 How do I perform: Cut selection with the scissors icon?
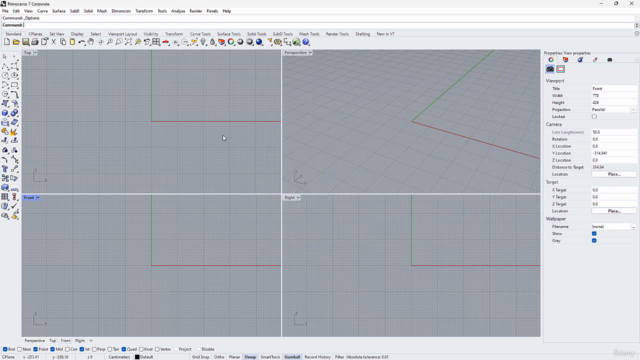(53, 42)
